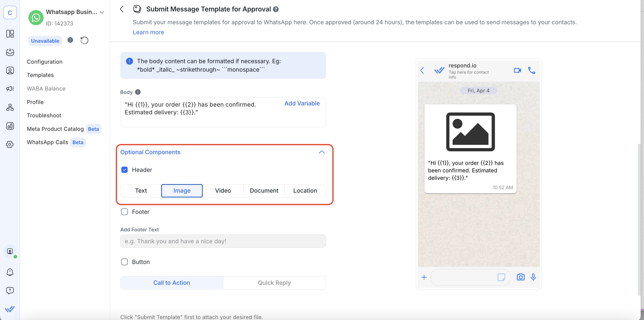Uncheck the Header checkbox
Viewport: 644px width, 320px height.
point(124,170)
